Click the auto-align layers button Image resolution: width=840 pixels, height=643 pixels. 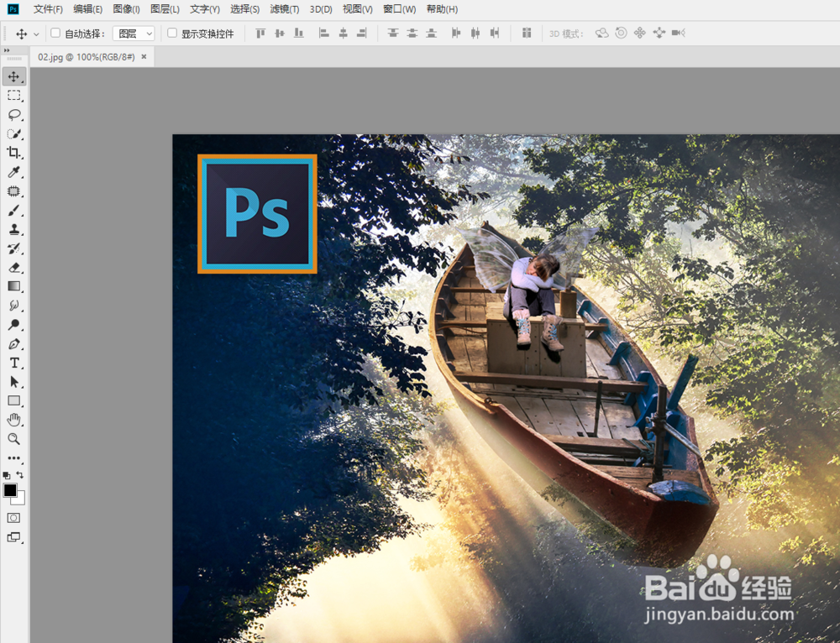(x=527, y=34)
